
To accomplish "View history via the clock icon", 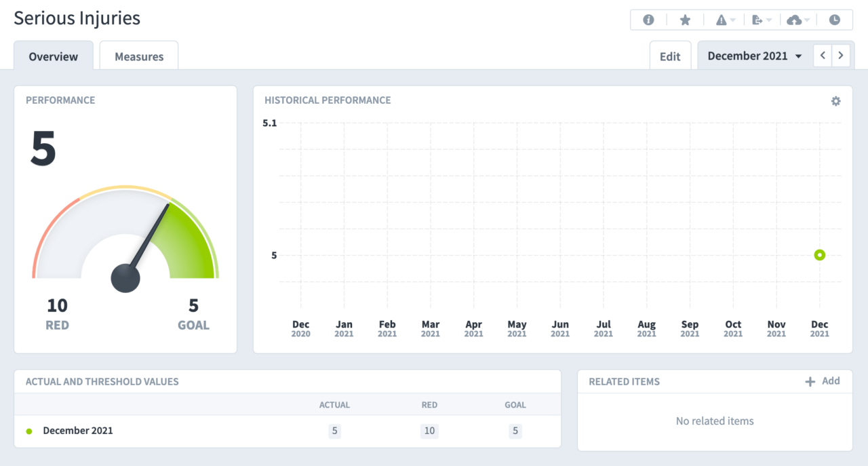I will coord(835,20).
